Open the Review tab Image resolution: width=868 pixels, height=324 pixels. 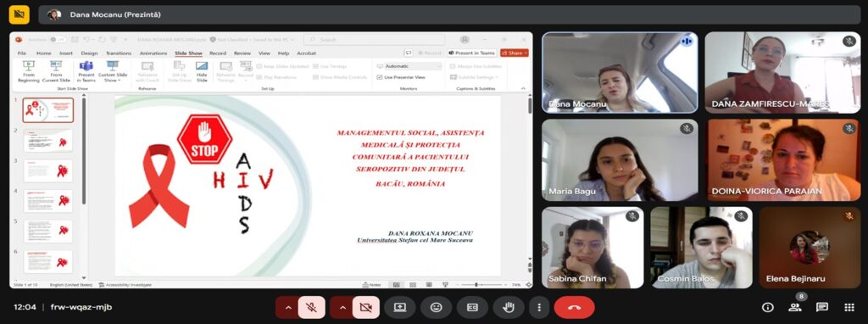(242, 53)
